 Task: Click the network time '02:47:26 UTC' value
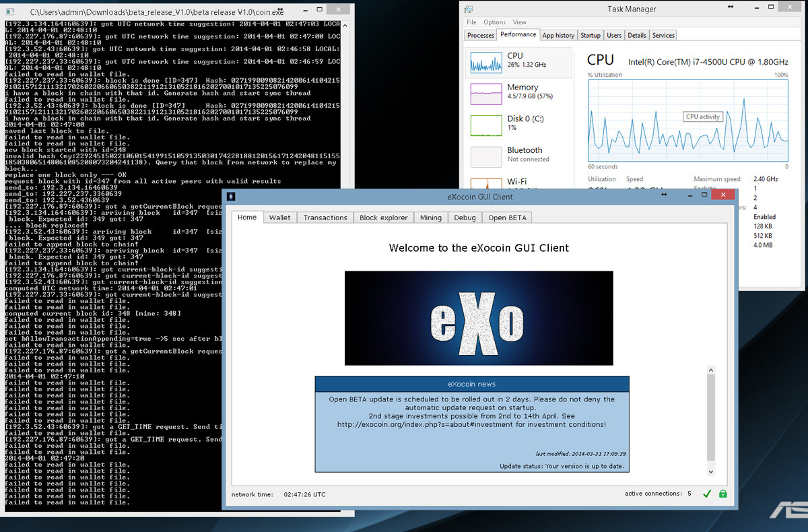[x=304, y=494]
